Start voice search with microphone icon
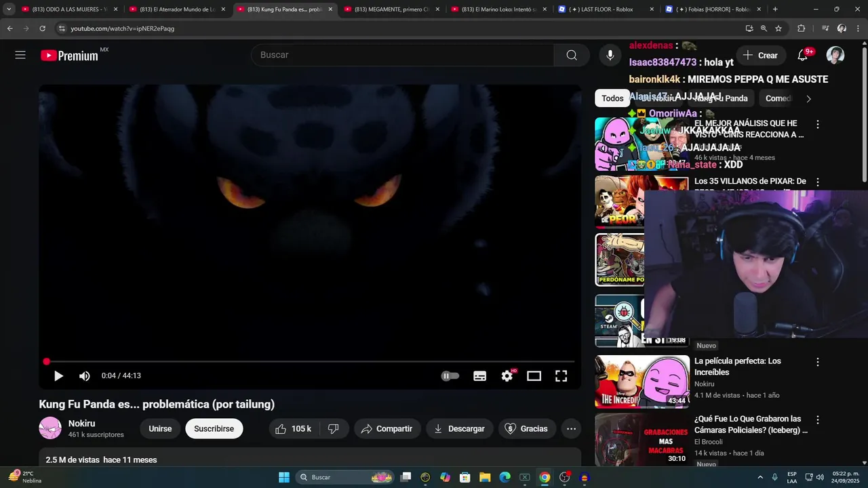Viewport: 868px width, 488px height. [x=610, y=55]
